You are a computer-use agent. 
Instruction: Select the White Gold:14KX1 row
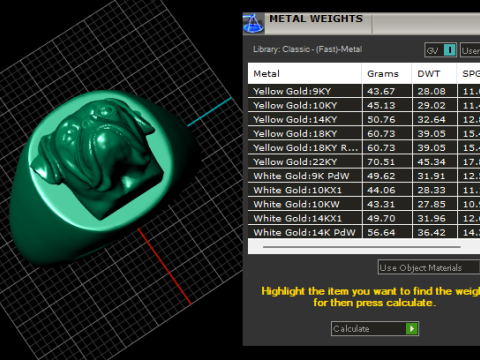coord(364,218)
